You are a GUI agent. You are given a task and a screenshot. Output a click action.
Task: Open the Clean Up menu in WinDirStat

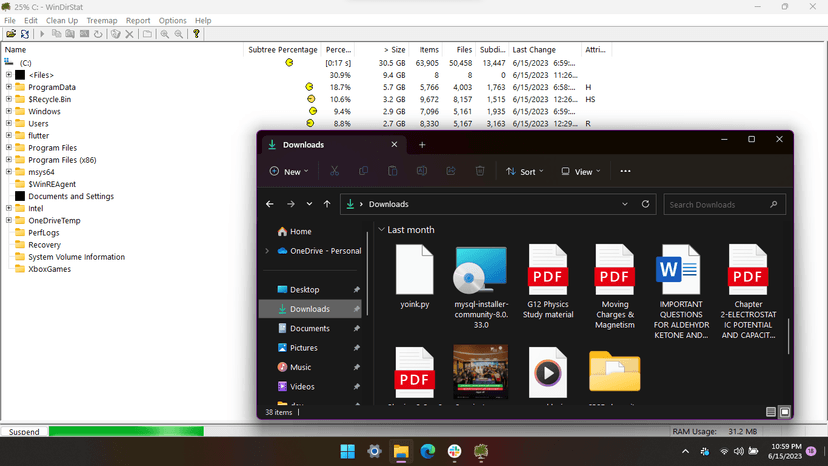62,20
